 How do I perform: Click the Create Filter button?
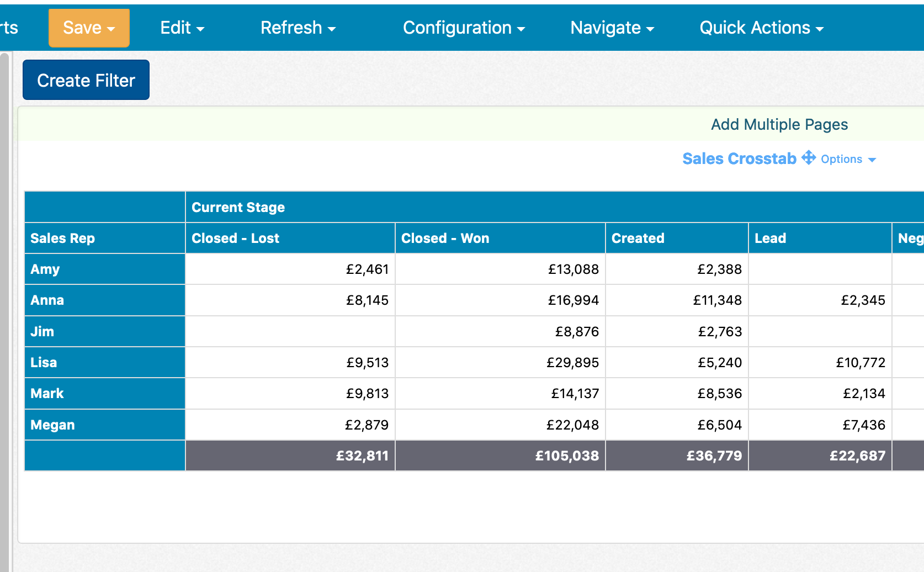click(86, 80)
